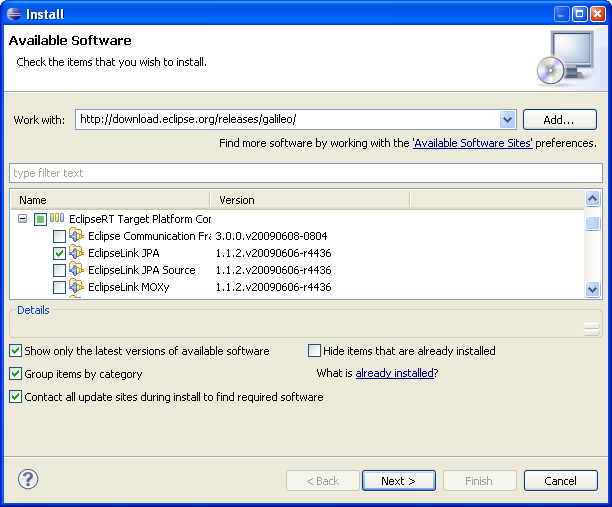This screenshot has height=507, width=612.
Task: Click the Add... button
Action: 560,119
